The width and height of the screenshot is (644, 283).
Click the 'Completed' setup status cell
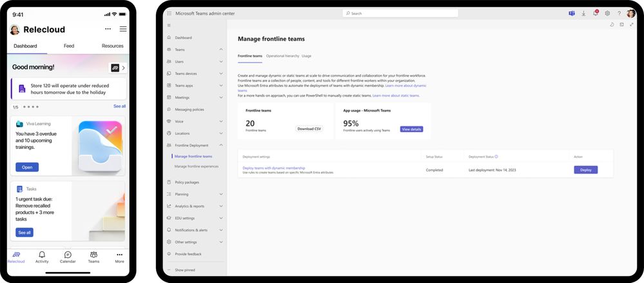point(434,170)
